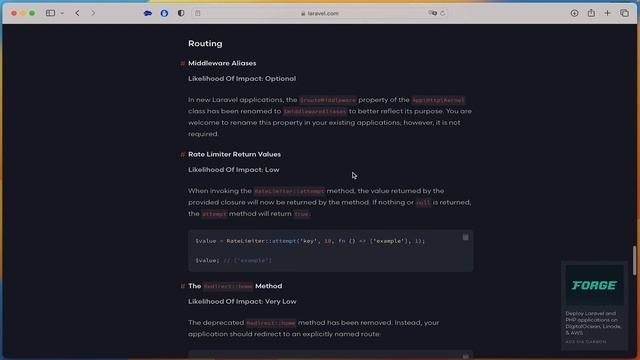Click 'Likelihood Of Impact: Low' text
The height and width of the screenshot is (360, 640).
pos(233,169)
